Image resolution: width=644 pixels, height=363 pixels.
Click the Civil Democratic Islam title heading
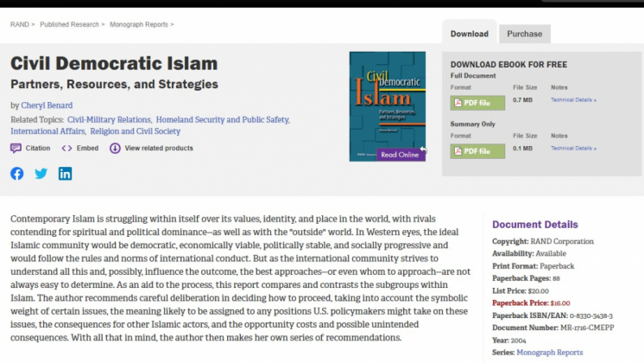[x=114, y=64]
